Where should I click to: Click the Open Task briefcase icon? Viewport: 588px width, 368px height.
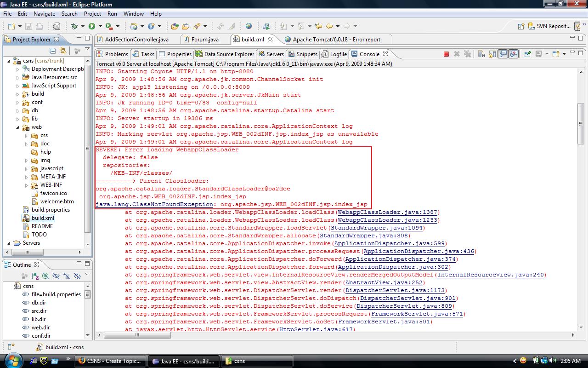point(185,26)
